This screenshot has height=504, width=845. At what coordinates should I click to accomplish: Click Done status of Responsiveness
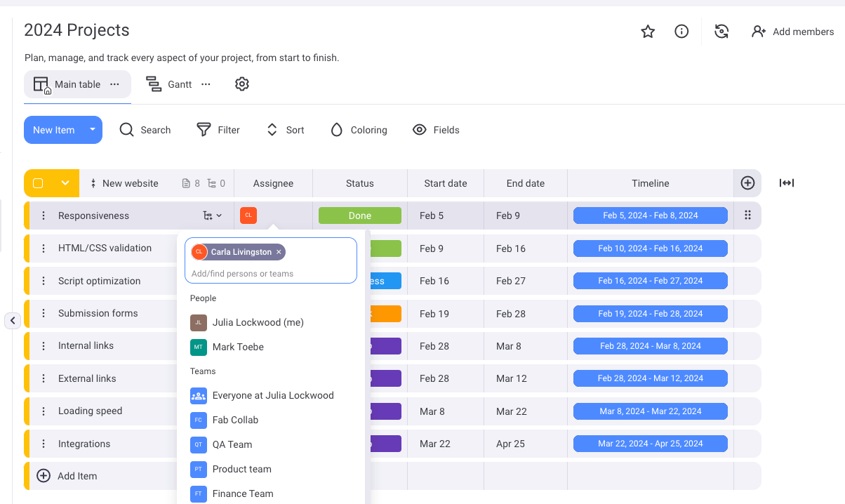tap(360, 215)
